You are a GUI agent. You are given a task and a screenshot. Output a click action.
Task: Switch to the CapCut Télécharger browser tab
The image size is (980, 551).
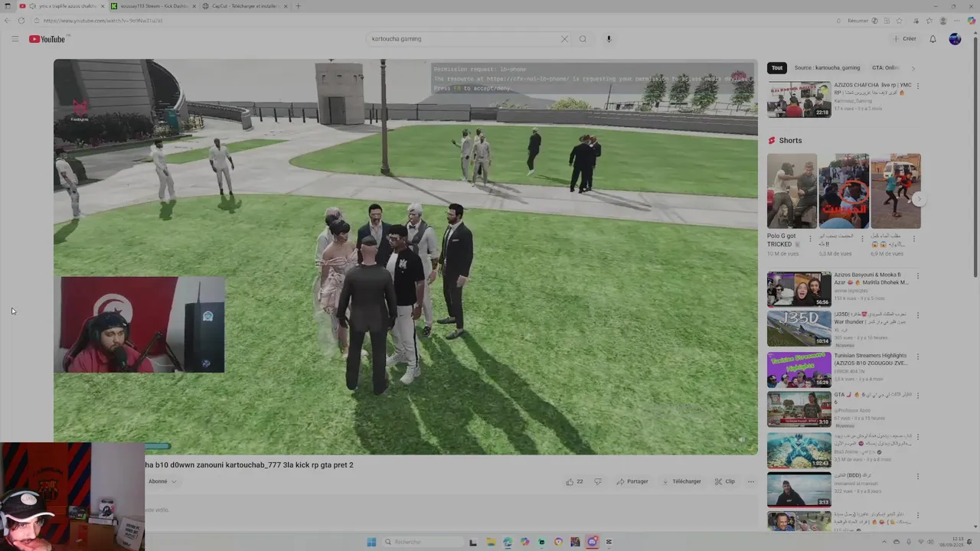coord(245,6)
